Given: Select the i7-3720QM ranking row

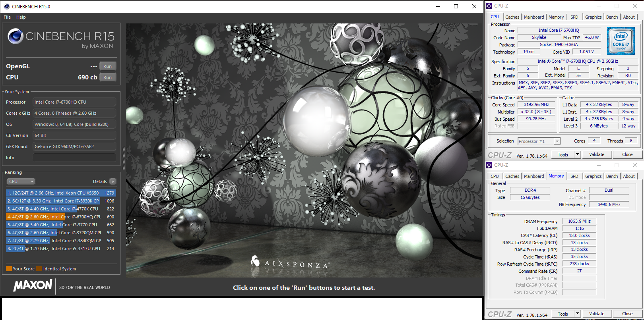Looking at the screenshot, I should click(61, 233).
